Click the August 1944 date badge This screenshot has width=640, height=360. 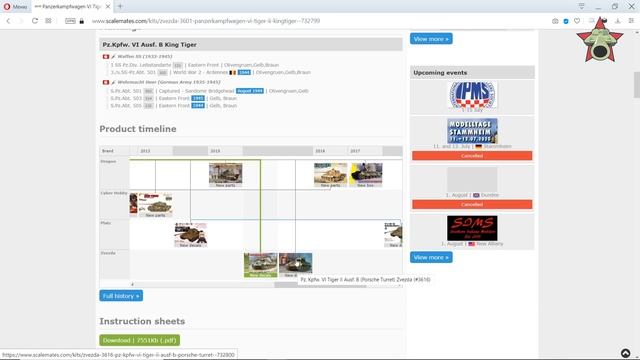(250, 91)
